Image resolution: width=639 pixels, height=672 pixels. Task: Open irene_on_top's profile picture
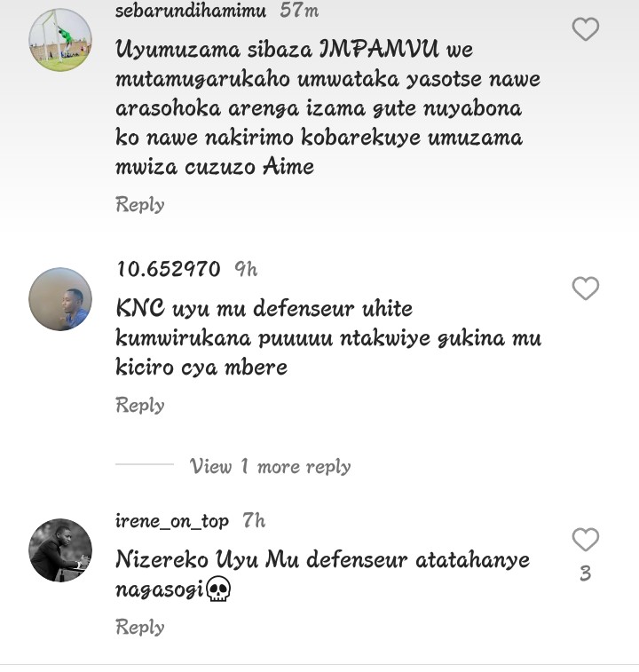tap(60, 550)
